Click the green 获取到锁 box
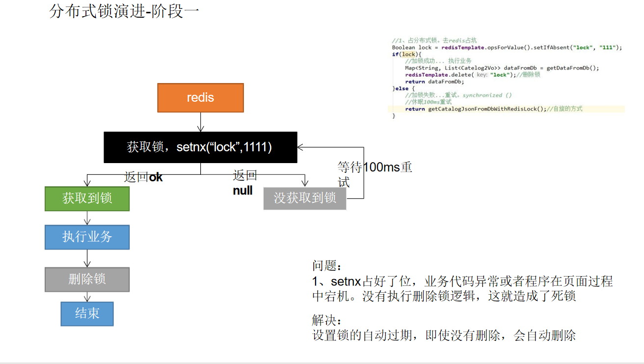 pos(87,199)
